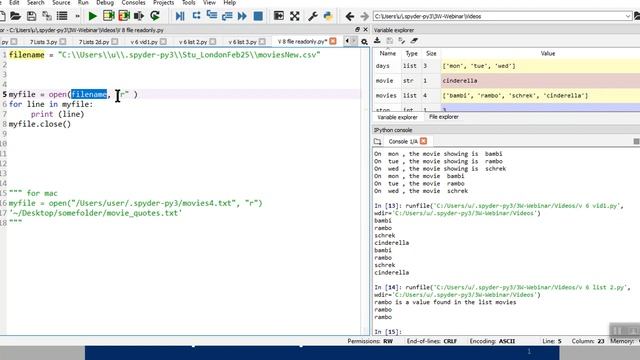Run selection or current line icon

coord(139,16)
